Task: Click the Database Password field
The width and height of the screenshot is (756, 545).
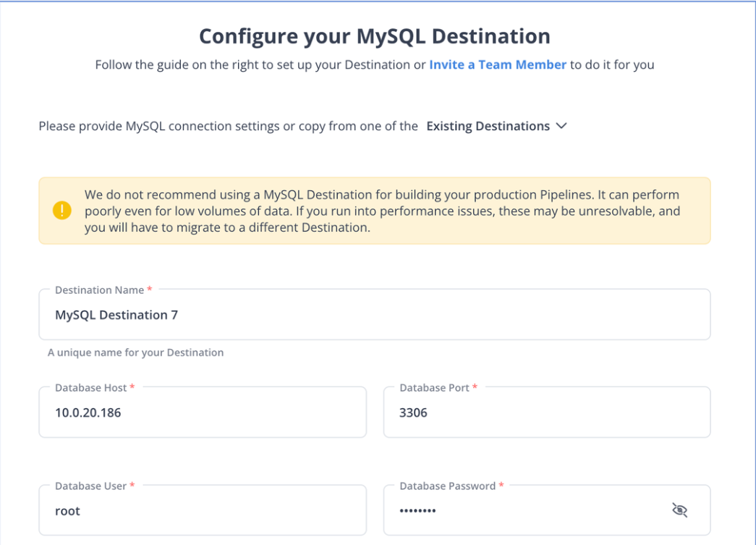Action: tap(547, 510)
